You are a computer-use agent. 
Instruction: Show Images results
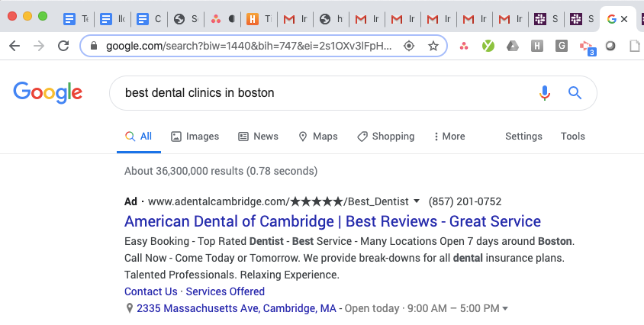point(195,137)
